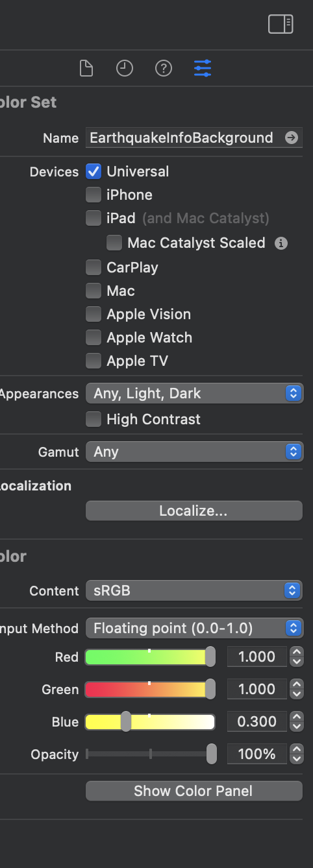Open the Gamut dropdown

point(194,452)
